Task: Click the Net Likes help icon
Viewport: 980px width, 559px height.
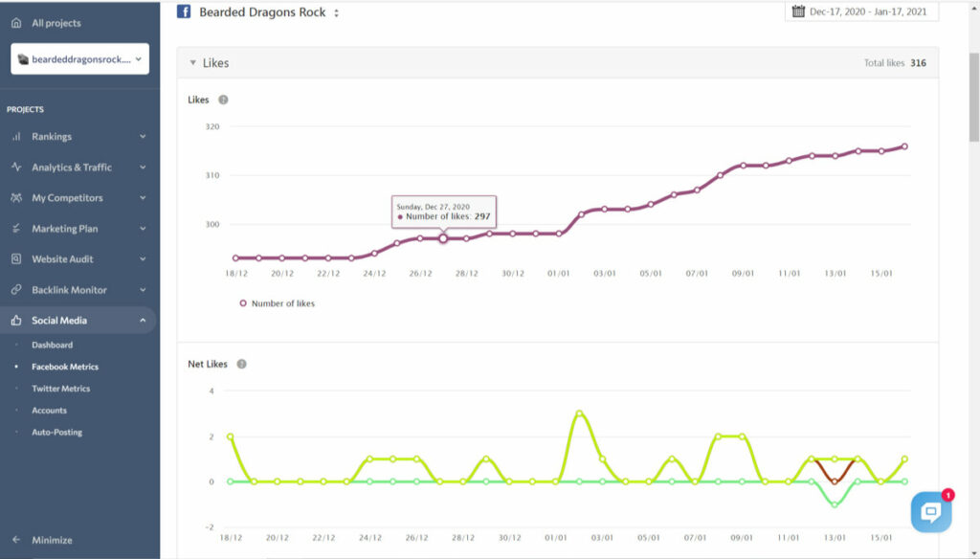Action: [x=242, y=364]
